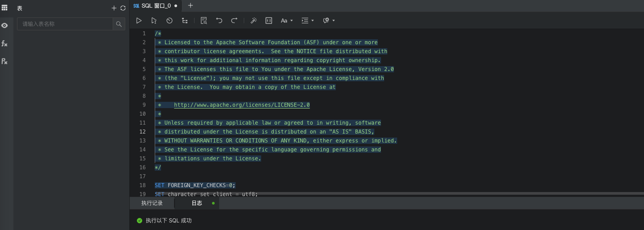644x230 pixels.
Task: Expand the indent options dropdown
Action: (307, 21)
